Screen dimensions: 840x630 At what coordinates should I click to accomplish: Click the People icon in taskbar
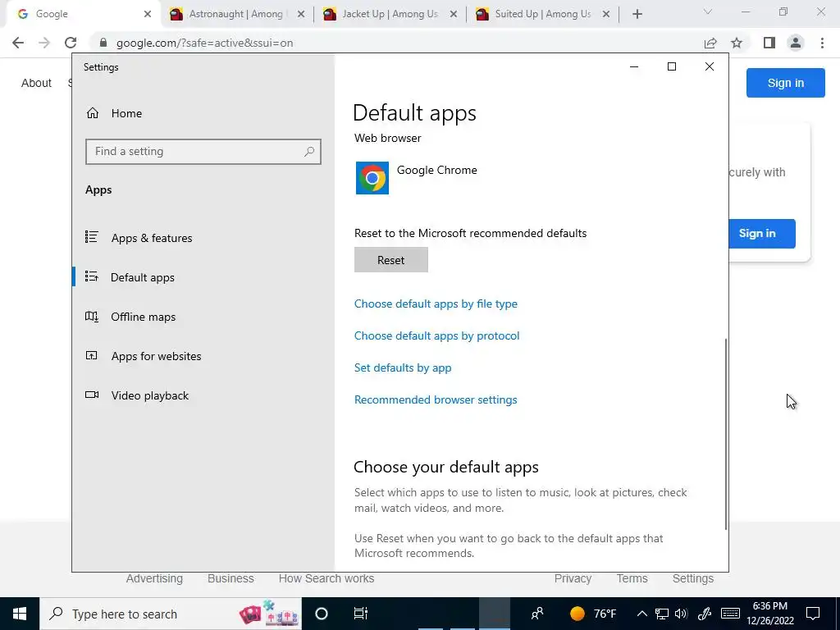point(536,614)
